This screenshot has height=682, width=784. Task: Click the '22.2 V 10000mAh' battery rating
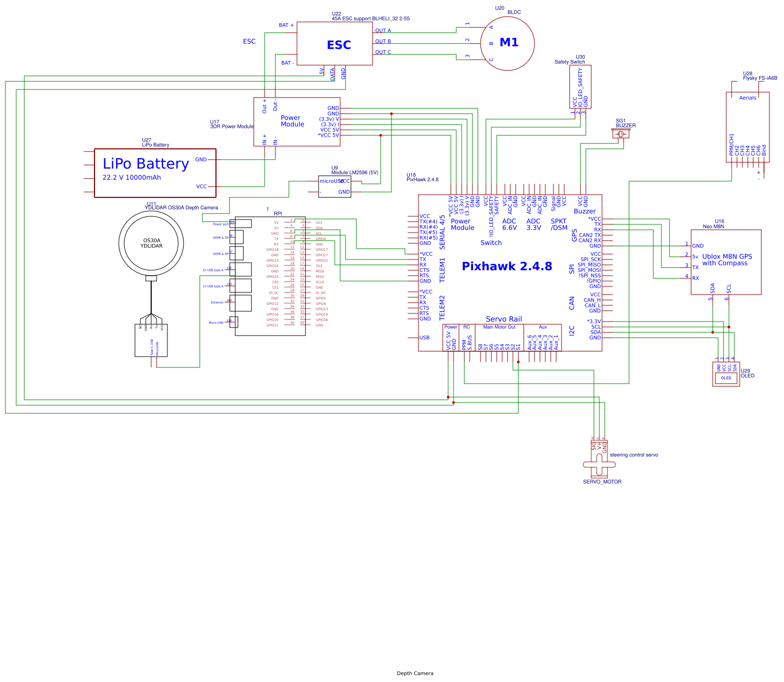132,178
